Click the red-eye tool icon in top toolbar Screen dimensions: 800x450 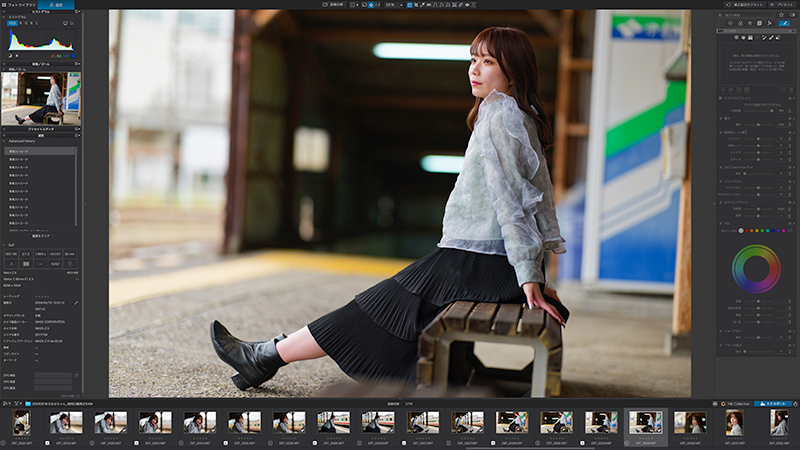[467, 5]
